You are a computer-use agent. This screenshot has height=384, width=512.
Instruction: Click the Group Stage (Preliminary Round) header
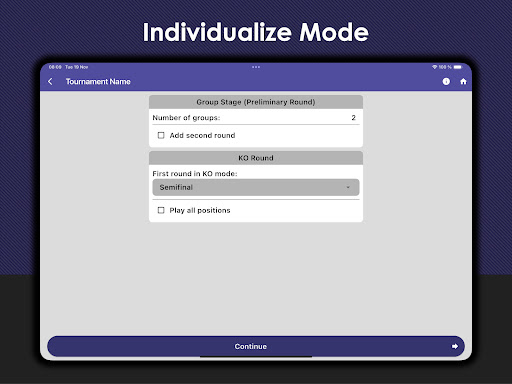click(x=256, y=102)
